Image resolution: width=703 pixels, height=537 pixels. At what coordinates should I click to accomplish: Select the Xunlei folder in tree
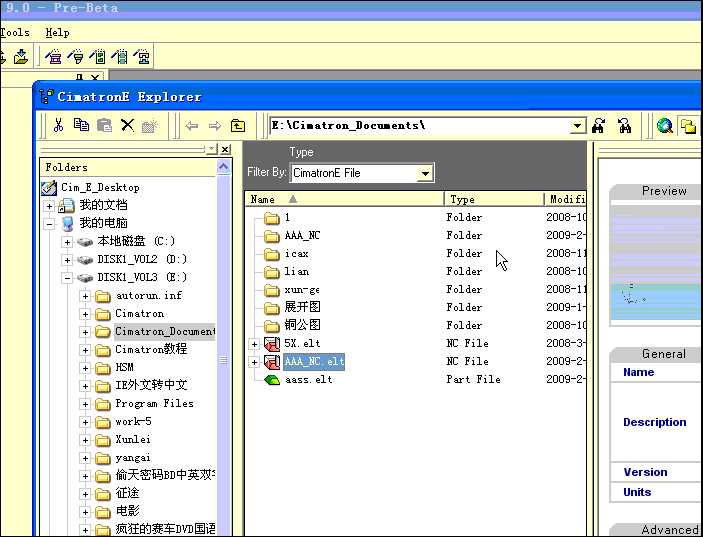tap(133, 440)
